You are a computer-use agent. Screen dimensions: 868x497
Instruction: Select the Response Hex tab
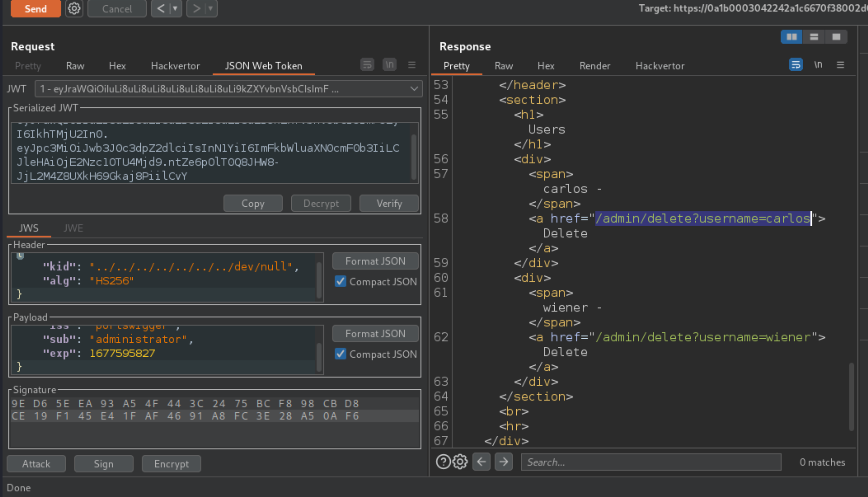click(546, 66)
